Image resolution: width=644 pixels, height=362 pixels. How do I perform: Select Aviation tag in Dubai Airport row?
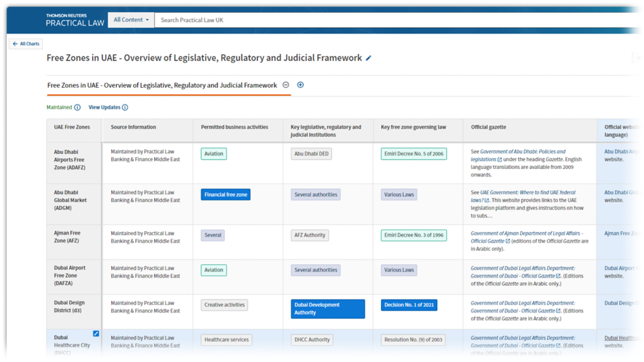tap(214, 270)
